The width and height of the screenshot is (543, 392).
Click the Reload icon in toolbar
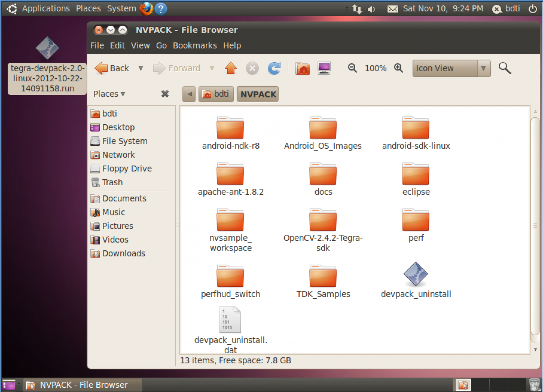point(274,68)
